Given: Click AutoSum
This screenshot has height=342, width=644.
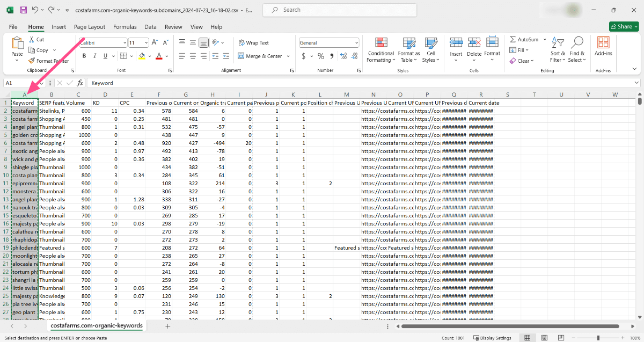Looking at the screenshot, I should point(524,40).
